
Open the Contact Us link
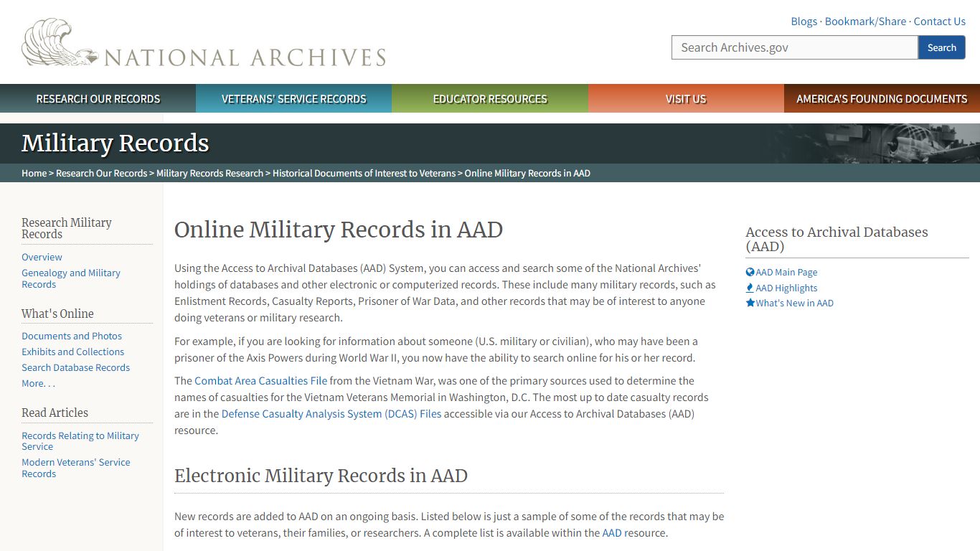click(939, 22)
